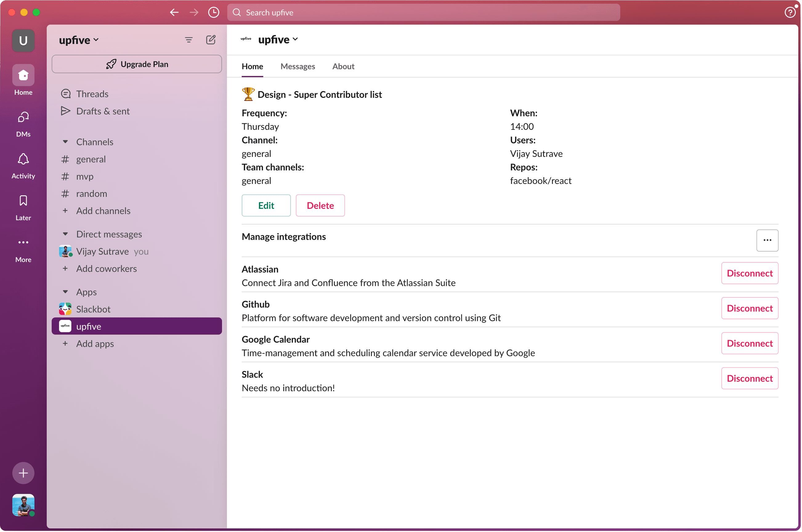The width and height of the screenshot is (802, 532).
Task: Open Manage integrations three-dots menu
Action: (x=768, y=240)
